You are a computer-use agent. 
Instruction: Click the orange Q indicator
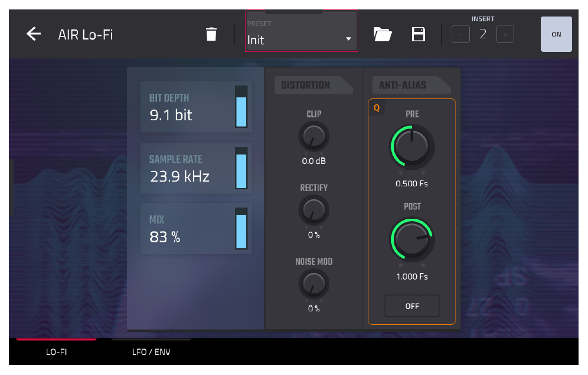coord(377,108)
